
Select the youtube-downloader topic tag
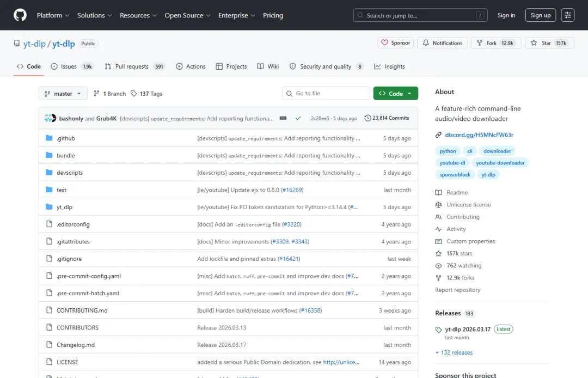click(x=500, y=163)
